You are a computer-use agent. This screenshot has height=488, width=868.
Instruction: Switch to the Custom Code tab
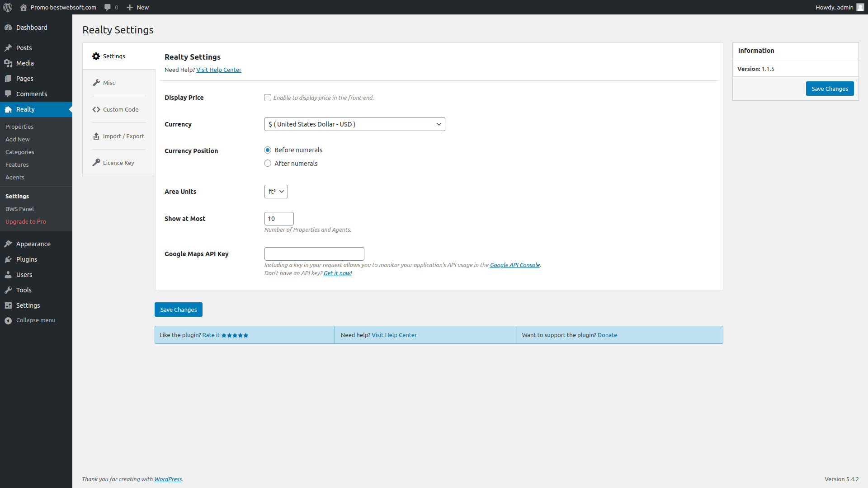(119, 109)
